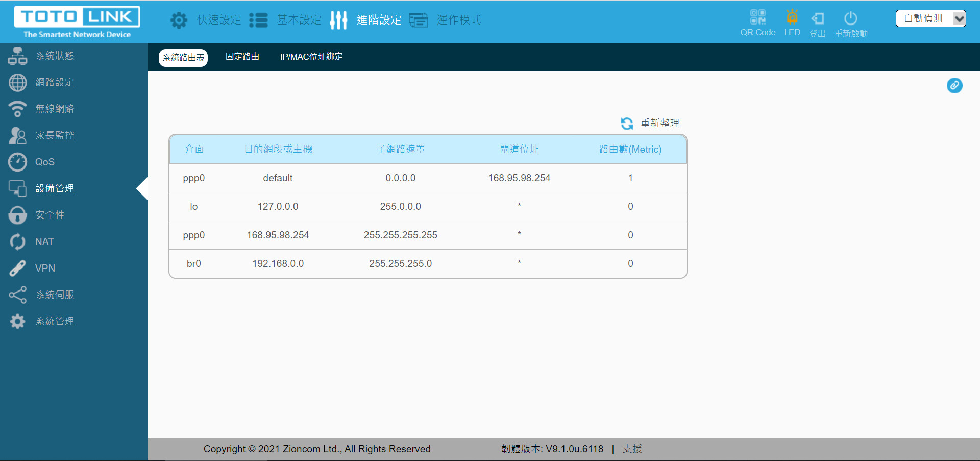Click the 子網路遮罩 column header
980x461 pixels.
(x=401, y=149)
